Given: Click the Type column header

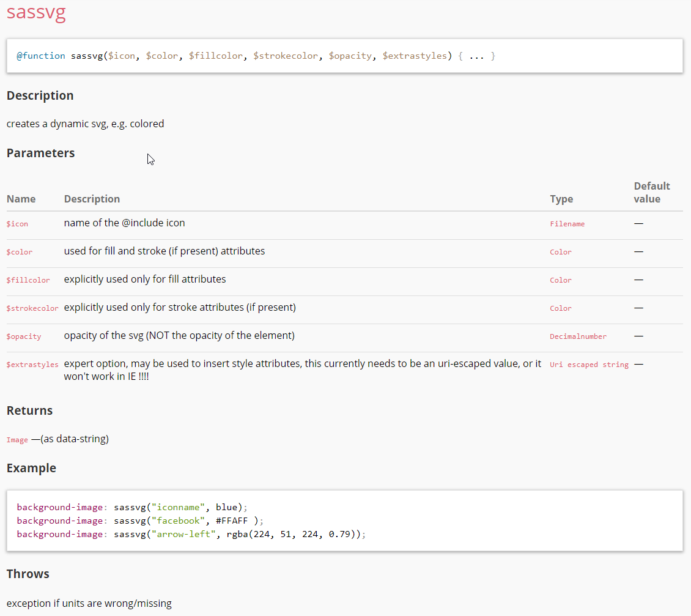Looking at the screenshot, I should (561, 199).
